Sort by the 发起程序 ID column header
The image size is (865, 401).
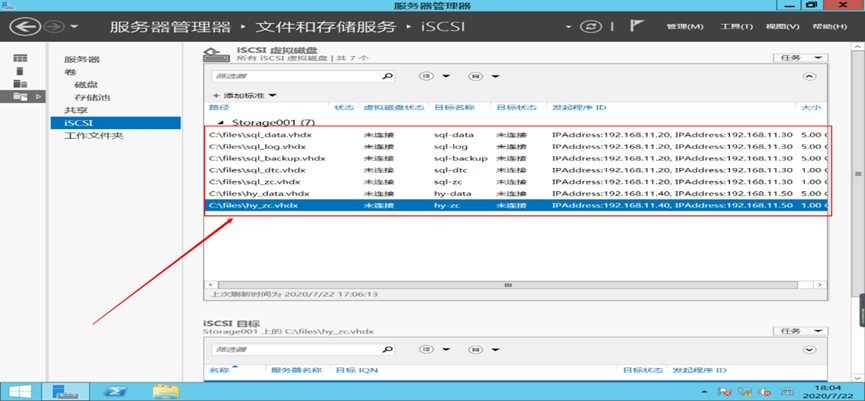click(x=579, y=107)
